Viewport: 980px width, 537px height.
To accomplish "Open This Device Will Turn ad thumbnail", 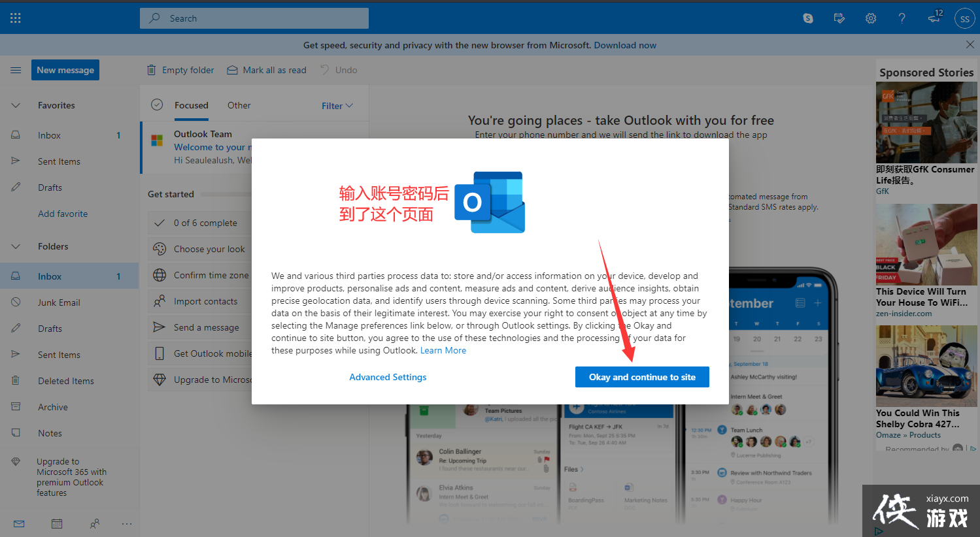I will [926, 244].
